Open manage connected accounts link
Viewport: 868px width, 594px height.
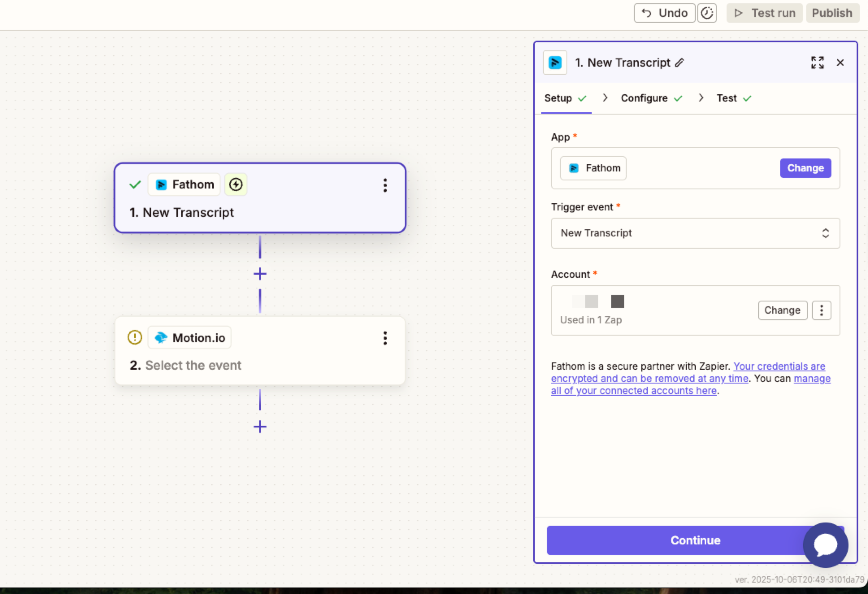point(812,379)
